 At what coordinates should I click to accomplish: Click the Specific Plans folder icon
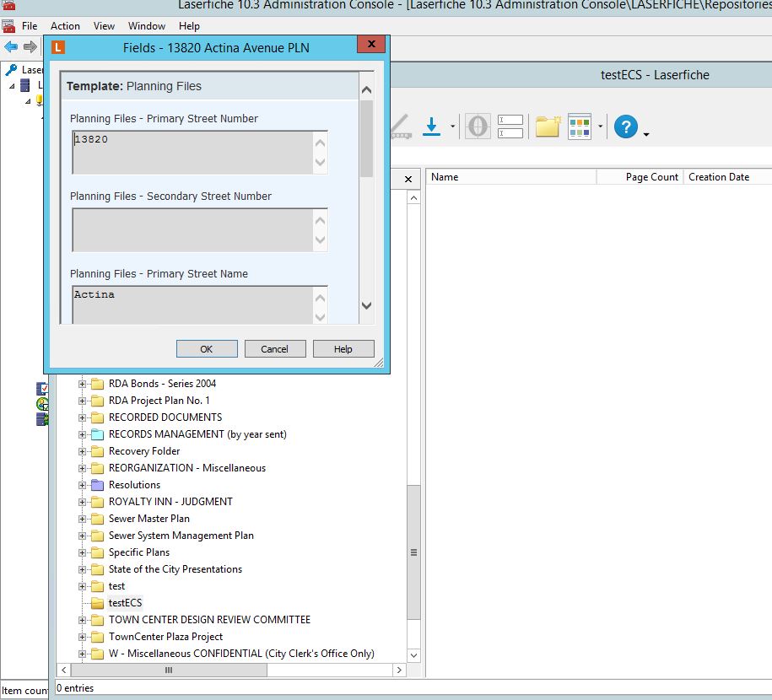pos(98,552)
